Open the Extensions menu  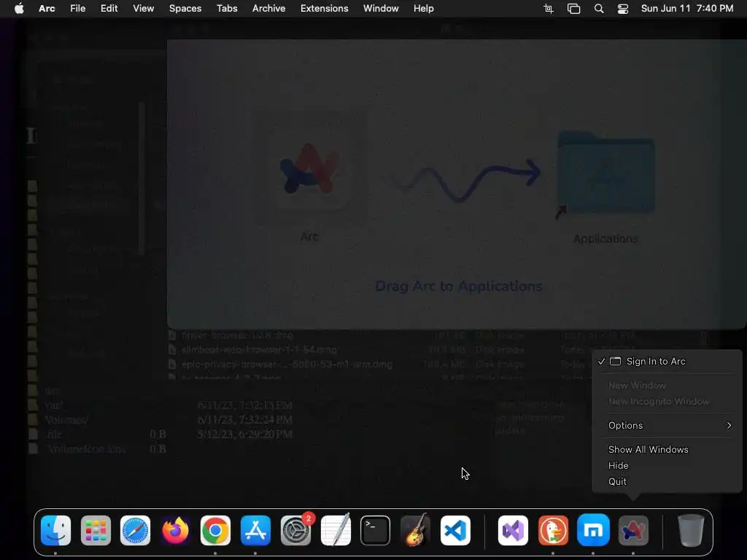click(x=325, y=9)
